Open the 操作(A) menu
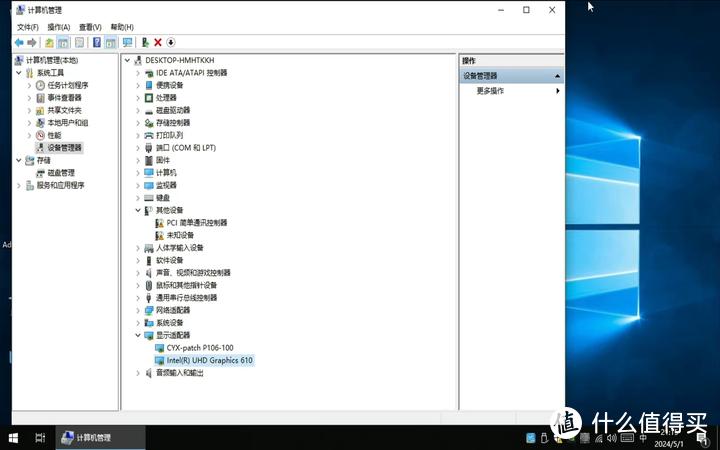 59,27
